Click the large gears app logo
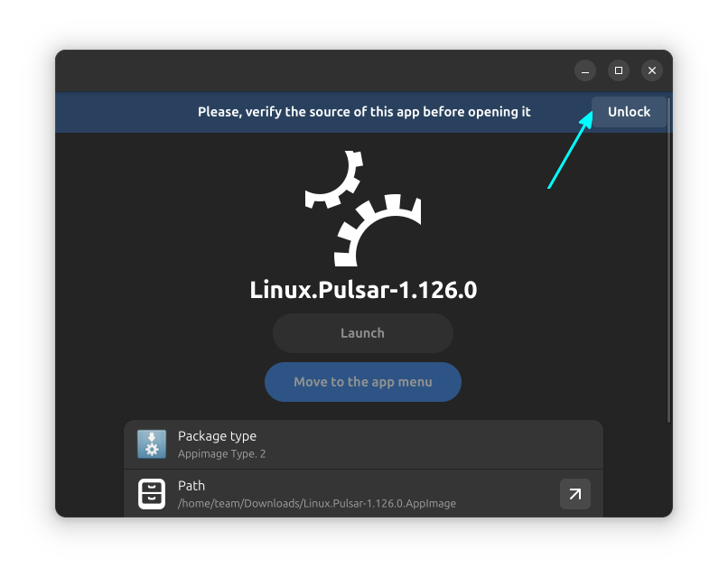Image resolution: width=728 pixels, height=578 pixels. [x=362, y=209]
